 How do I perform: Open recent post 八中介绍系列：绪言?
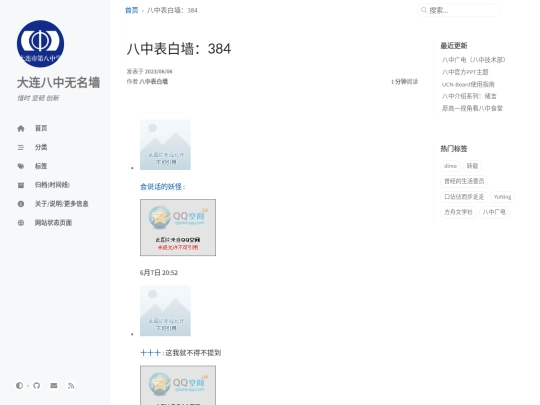pos(469,96)
